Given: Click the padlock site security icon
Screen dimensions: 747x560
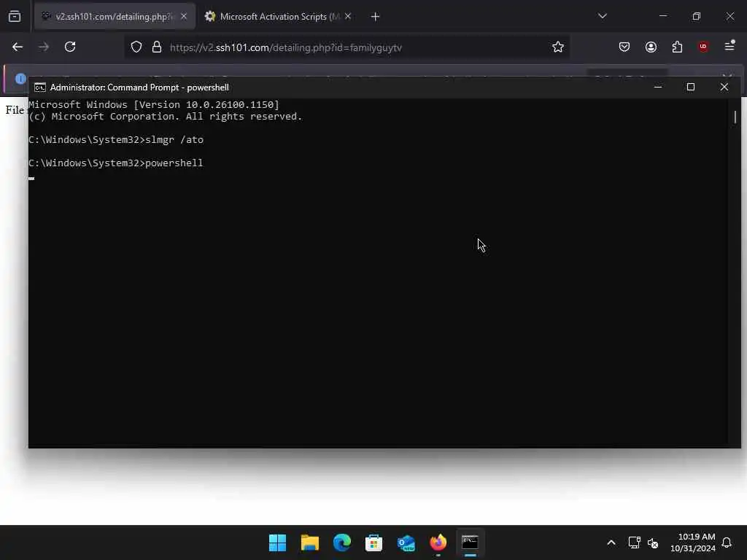Looking at the screenshot, I should pyautogui.click(x=156, y=47).
